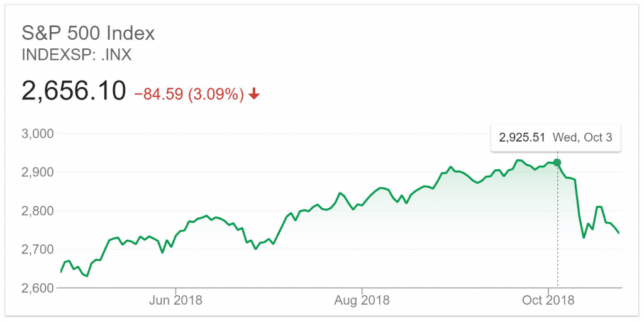Click the red down arrow icon
644x321 pixels.
coord(254,94)
